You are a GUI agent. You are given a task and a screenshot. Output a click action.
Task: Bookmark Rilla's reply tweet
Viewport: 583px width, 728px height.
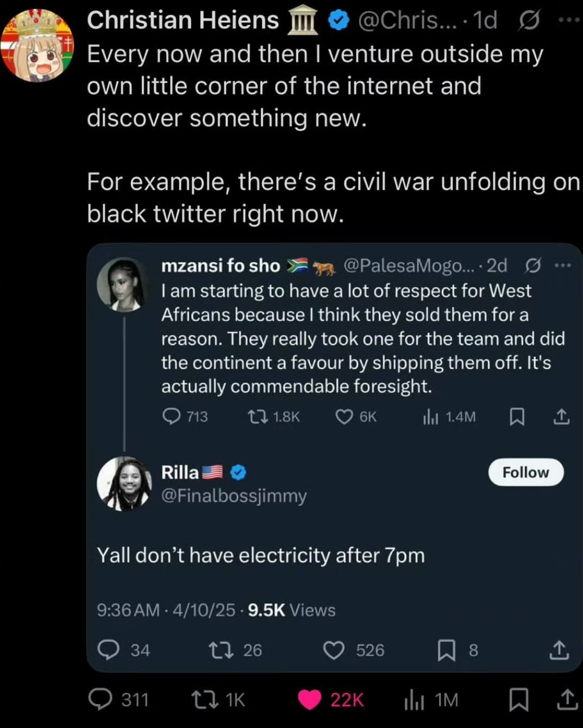pyautogui.click(x=446, y=650)
